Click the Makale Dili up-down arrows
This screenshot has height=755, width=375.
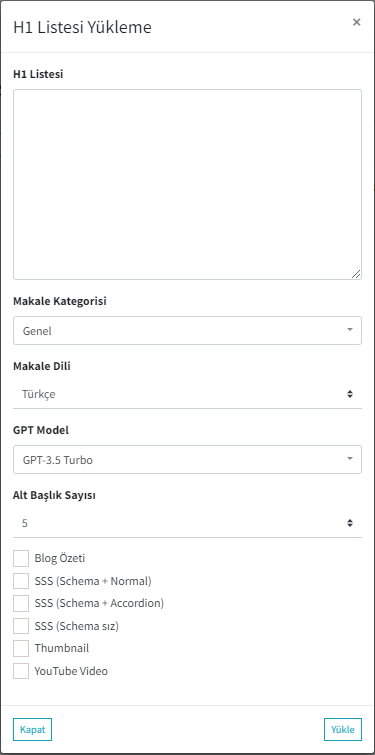[x=350, y=394]
